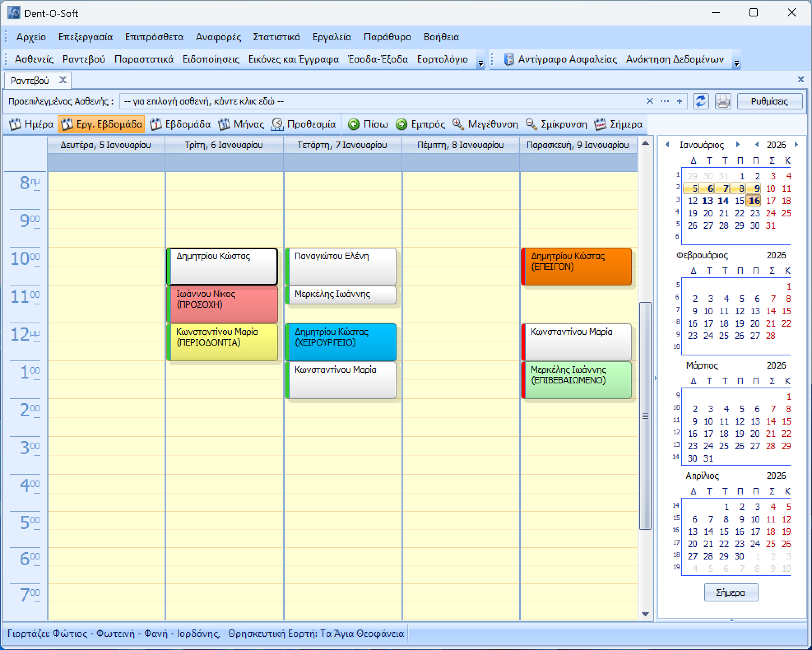Switch to Ημέρα day view
Screen dimensions: 812x650
32,124
